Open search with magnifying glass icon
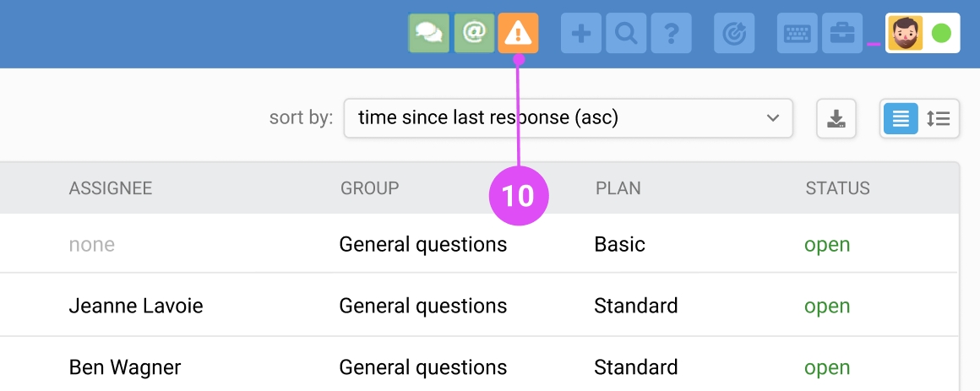The image size is (980, 391). point(626,33)
